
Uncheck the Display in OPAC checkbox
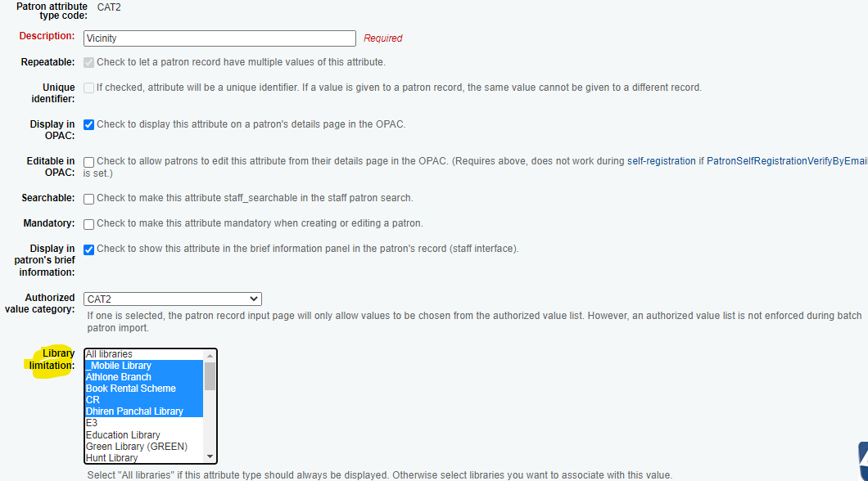tap(88, 124)
